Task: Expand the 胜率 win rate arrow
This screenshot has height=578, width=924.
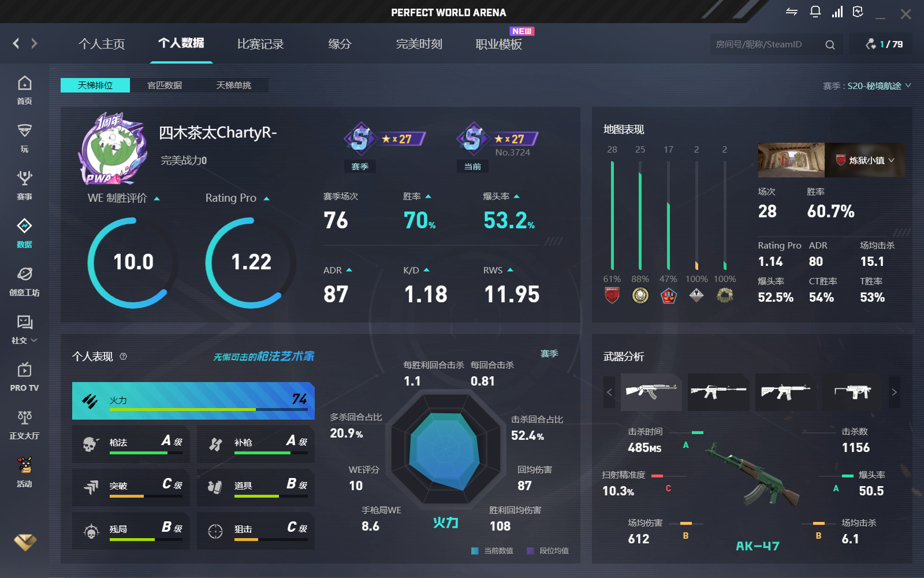Action: 428,197
